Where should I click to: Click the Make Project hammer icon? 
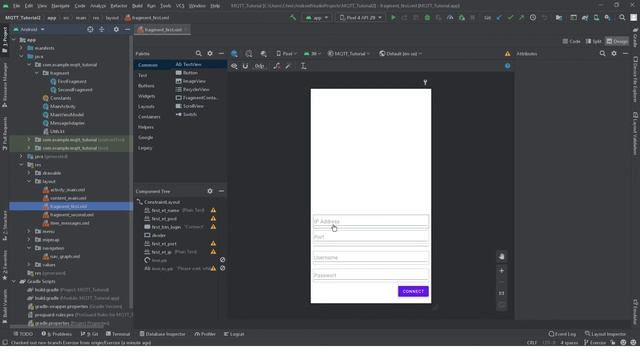pyautogui.click(x=293, y=18)
